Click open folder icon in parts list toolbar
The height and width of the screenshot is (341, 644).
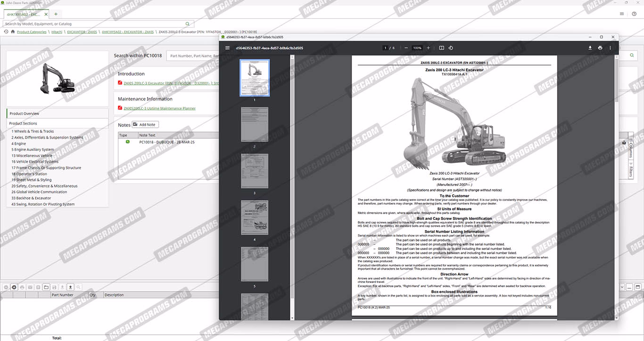click(46, 287)
